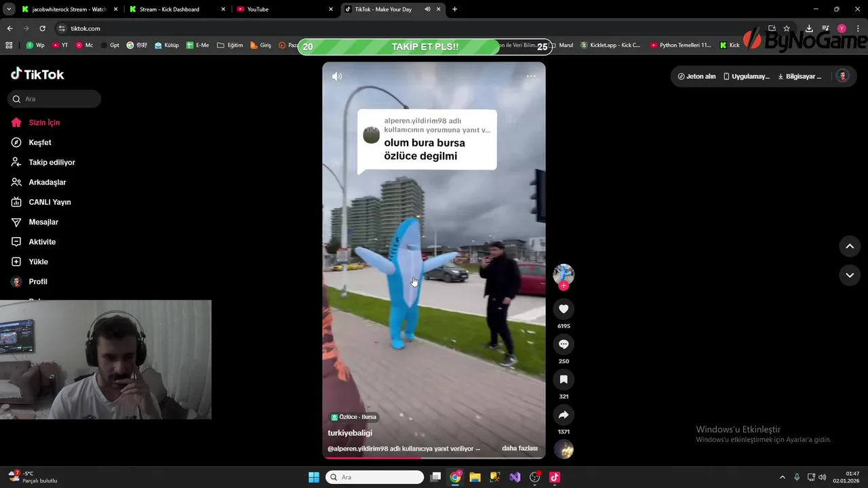Go back with the browser back arrow
868x488 pixels.
click(9, 28)
